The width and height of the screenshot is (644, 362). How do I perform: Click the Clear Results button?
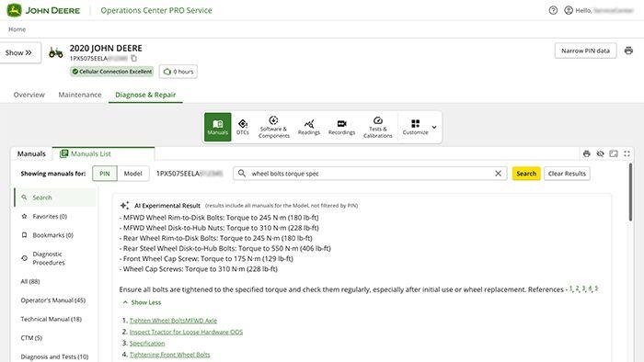tap(567, 174)
